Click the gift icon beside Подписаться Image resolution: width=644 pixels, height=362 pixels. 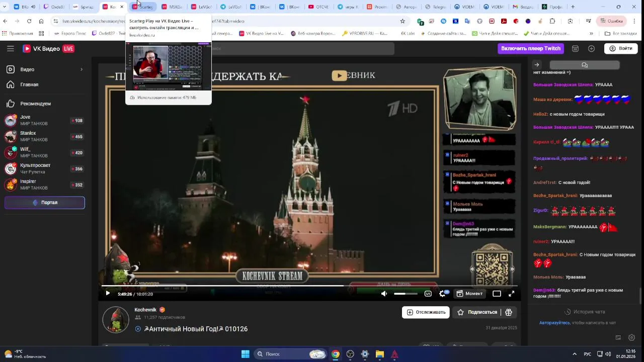(509, 312)
